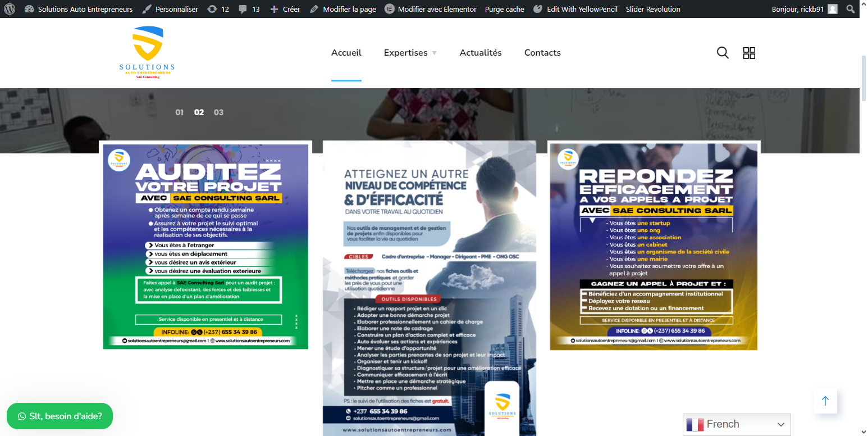The height and width of the screenshot is (436, 868).
Task: Click the Personnaliser brush icon
Action: [147, 9]
